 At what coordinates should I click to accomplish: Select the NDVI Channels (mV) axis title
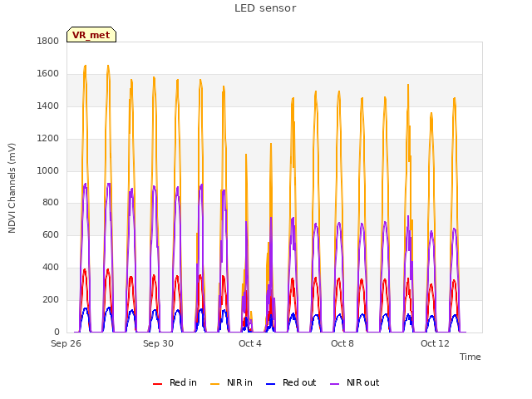(x=12, y=188)
